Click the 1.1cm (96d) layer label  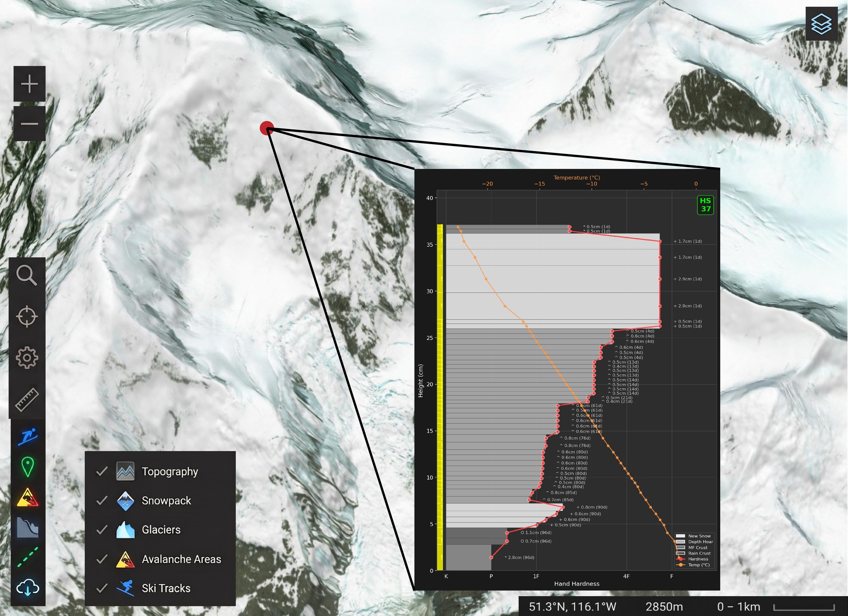pyautogui.click(x=536, y=533)
